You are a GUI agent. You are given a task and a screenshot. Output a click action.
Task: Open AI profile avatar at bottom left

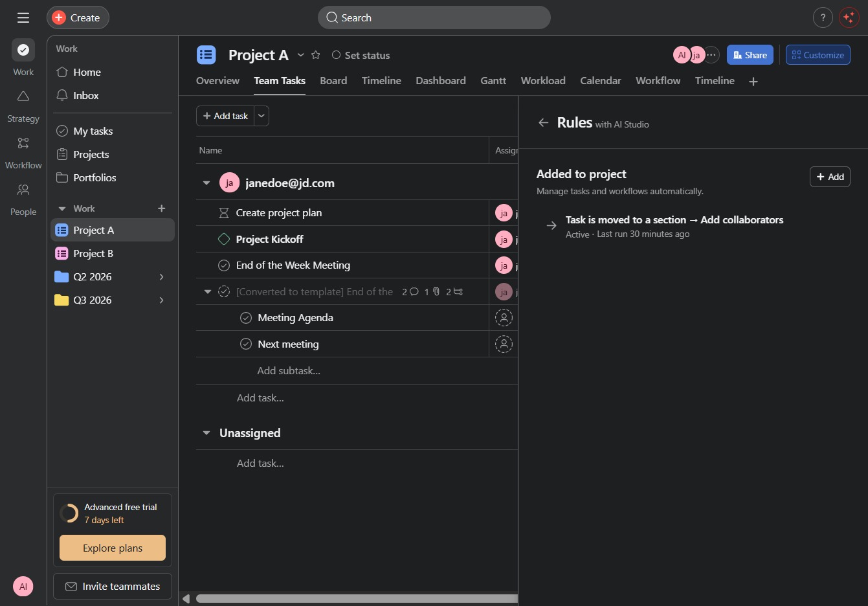pos(23,587)
